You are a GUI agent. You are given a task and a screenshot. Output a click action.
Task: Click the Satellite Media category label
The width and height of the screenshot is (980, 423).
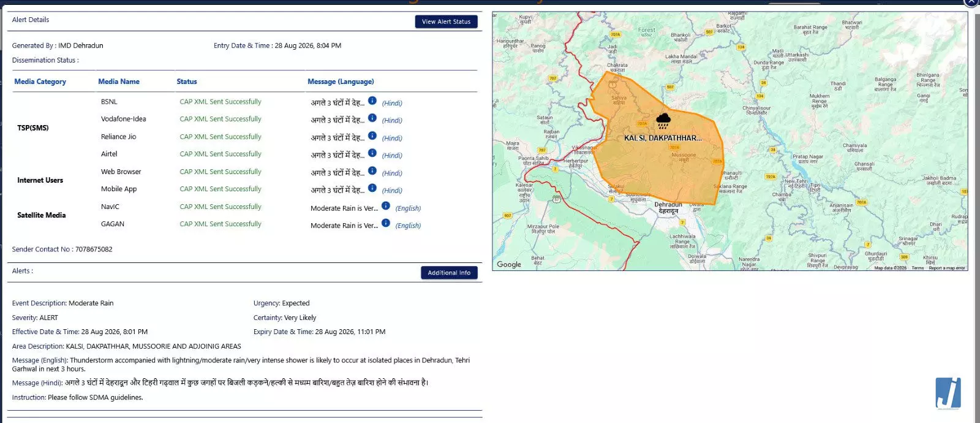41,215
